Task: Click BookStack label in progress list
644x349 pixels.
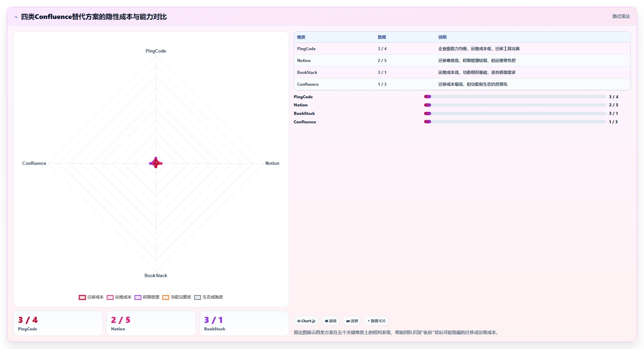Action: pos(304,114)
